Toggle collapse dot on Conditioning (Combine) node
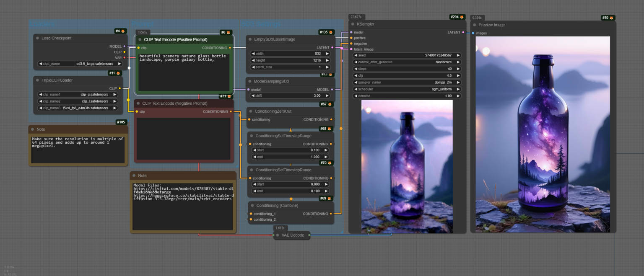 tap(252, 206)
